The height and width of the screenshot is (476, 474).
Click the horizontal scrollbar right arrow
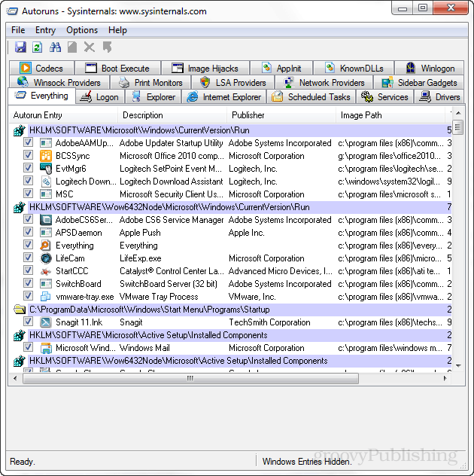coord(445,379)
